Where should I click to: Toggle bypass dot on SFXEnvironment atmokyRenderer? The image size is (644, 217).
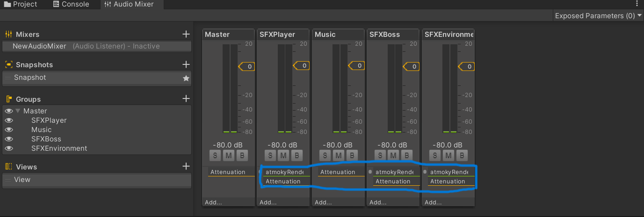[x=425, y=172]
